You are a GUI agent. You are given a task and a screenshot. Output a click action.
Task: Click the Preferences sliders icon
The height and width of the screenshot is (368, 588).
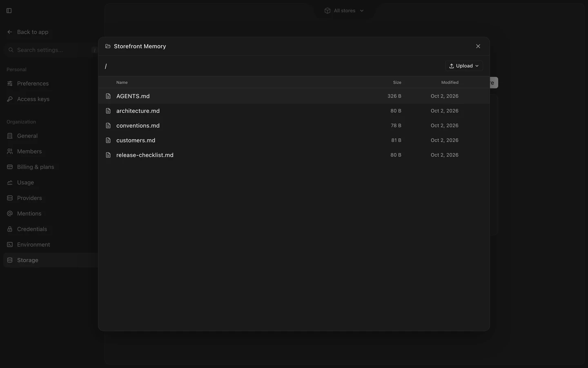coord(10,83)
